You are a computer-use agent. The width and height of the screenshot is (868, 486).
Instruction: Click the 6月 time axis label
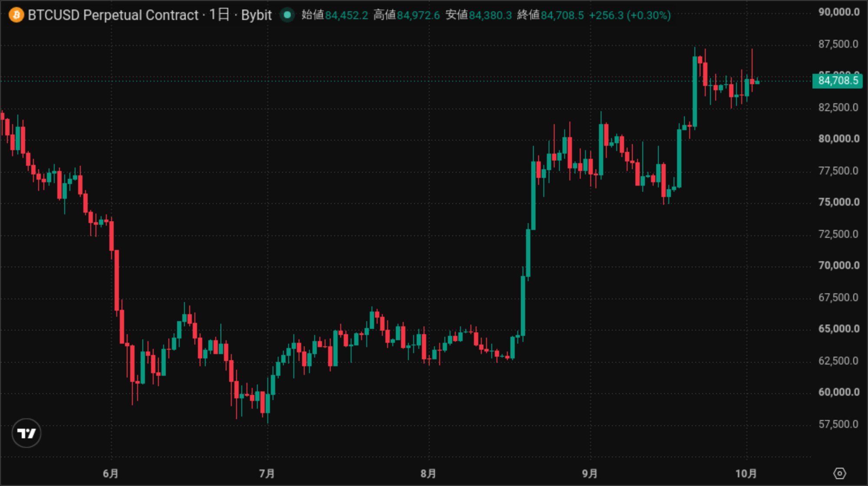(x=111, y=473)
